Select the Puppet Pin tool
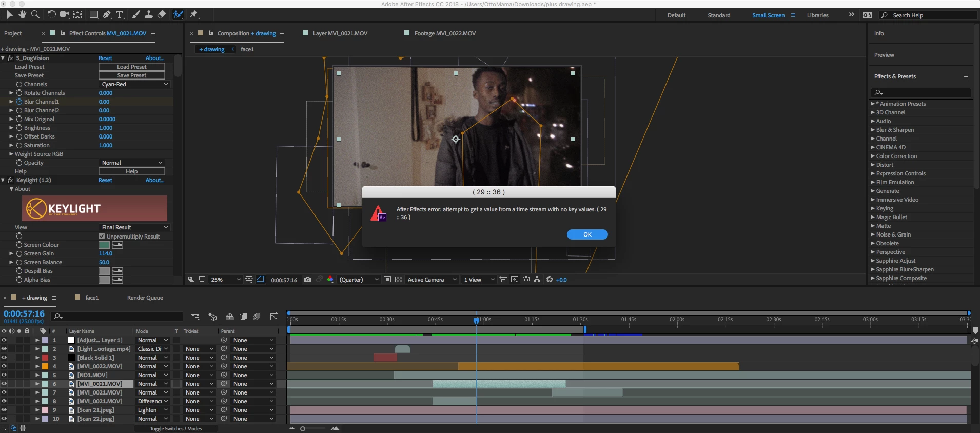This screenshot has width=980, height=433. pos(194,15)
